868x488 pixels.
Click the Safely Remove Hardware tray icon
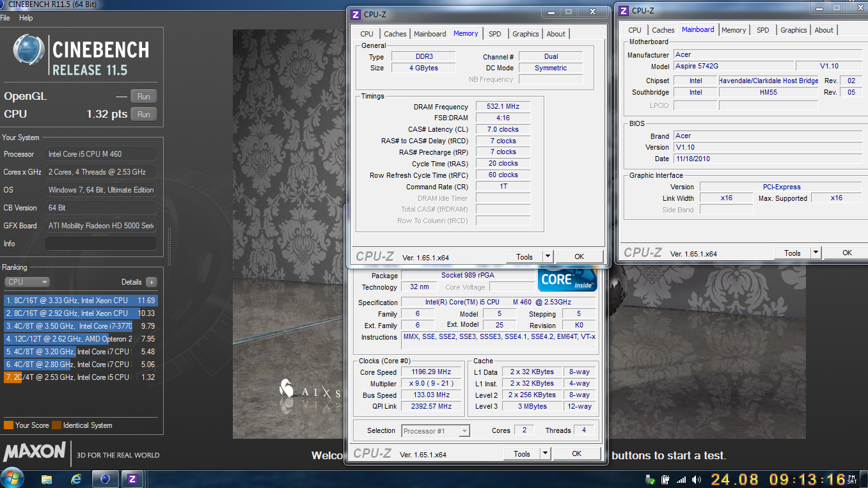click(650, 479)
